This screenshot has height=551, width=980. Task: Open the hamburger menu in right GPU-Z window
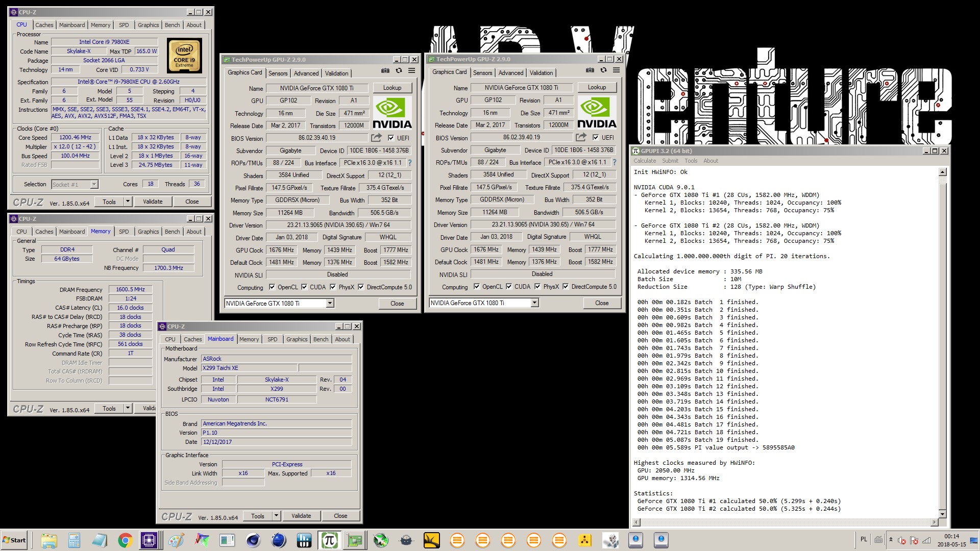point(616,70)
